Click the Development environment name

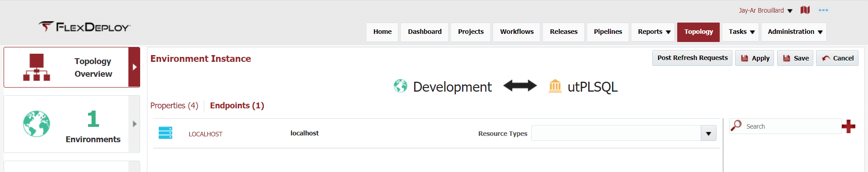point(452,87)
